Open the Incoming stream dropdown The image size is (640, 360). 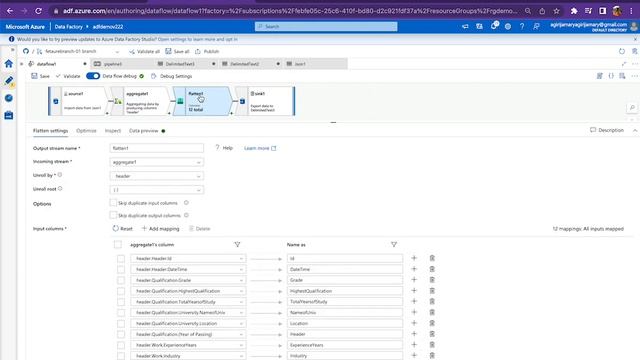pos(157,162)
